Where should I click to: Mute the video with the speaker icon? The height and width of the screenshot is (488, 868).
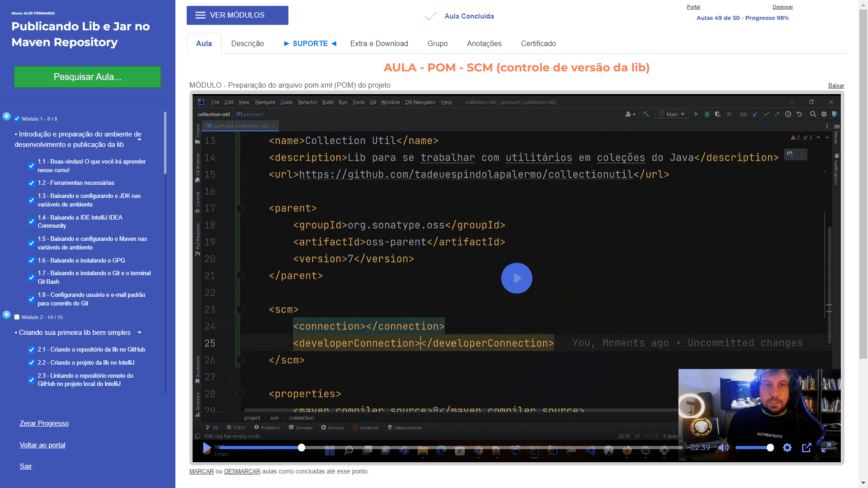(x=723, y=448)
